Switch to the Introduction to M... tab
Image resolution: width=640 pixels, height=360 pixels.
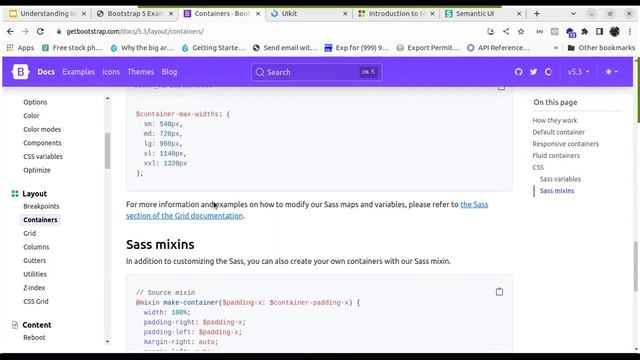[396, 13]
